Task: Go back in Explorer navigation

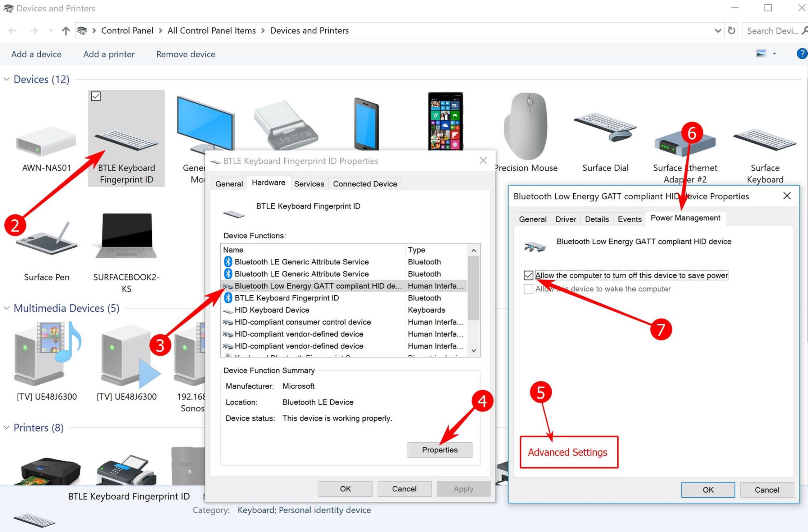Action: coord(12,31)
